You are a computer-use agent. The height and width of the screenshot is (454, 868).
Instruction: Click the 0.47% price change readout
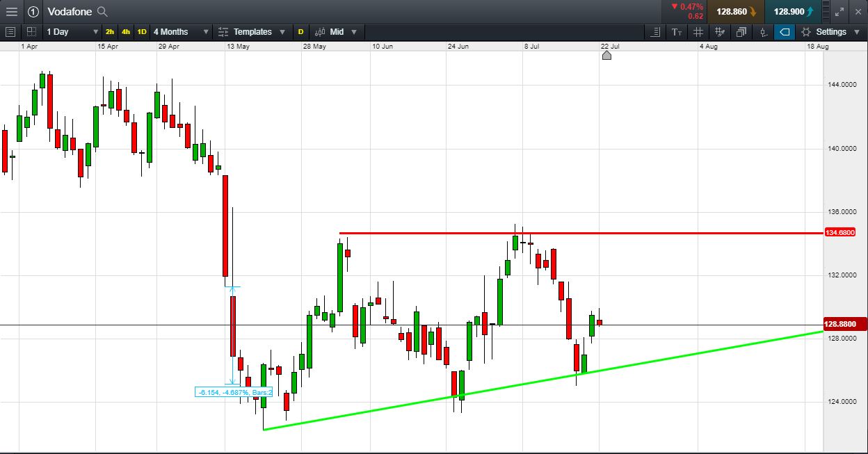[x=687, y=7]
